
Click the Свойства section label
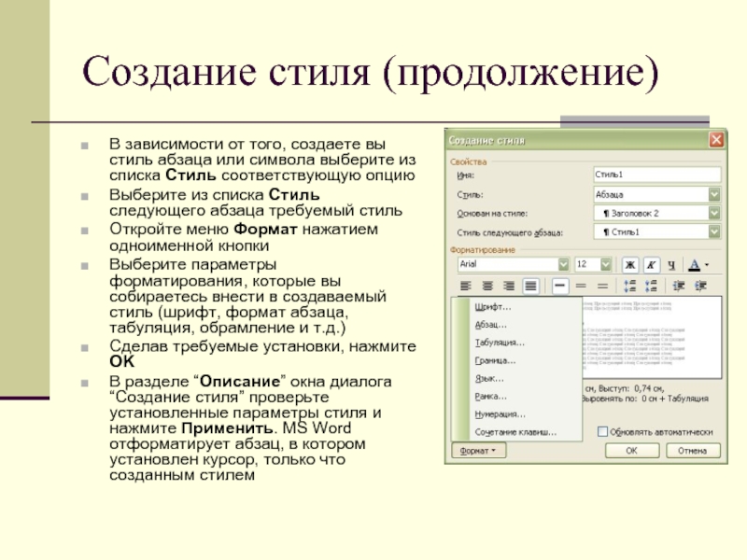469,161
